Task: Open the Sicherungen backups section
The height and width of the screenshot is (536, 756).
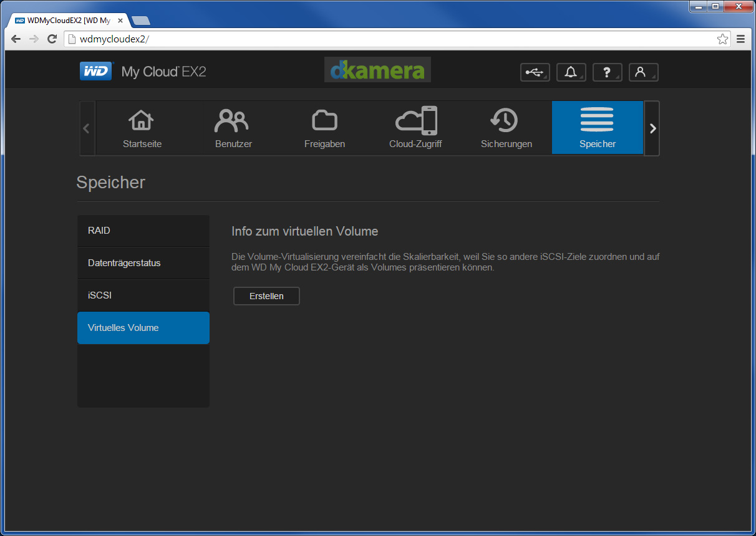Action: pos(506,128)
